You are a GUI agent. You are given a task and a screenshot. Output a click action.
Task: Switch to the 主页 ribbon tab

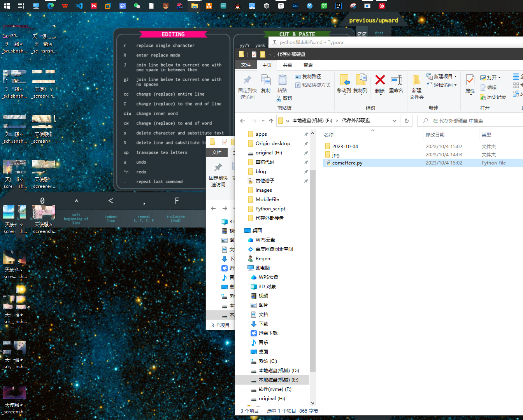[x=267, y=65]
